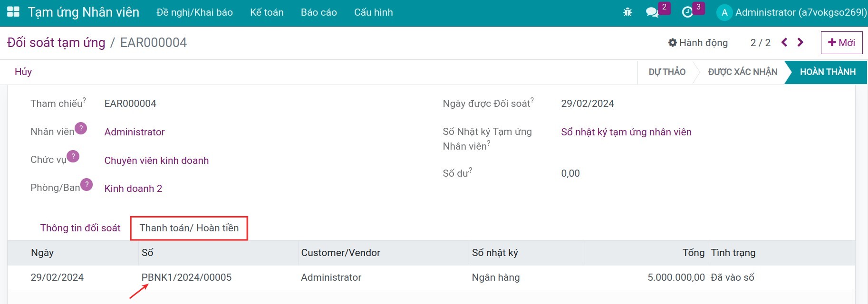
Task: Open the Cấu hình menu
Action: click(x=374, y=12)
